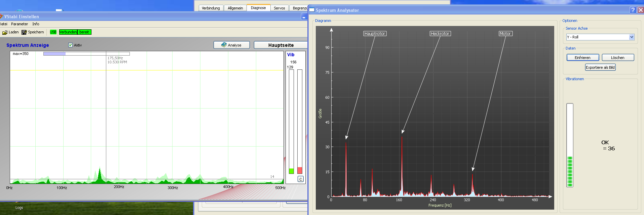The width and height of the screenshot is (644, 215).
Task: Click the Spektrum Analysator window icon
Action: click(x=312, y=10)
